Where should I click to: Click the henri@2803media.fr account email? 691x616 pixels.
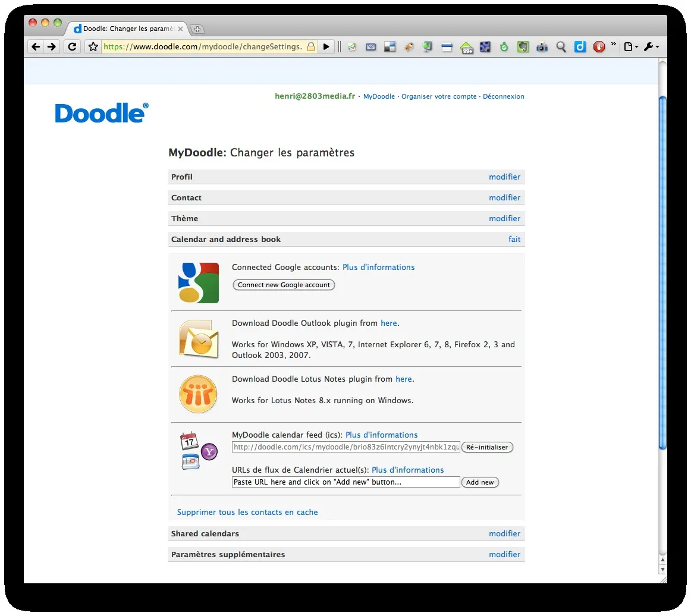tap(315, 96)
